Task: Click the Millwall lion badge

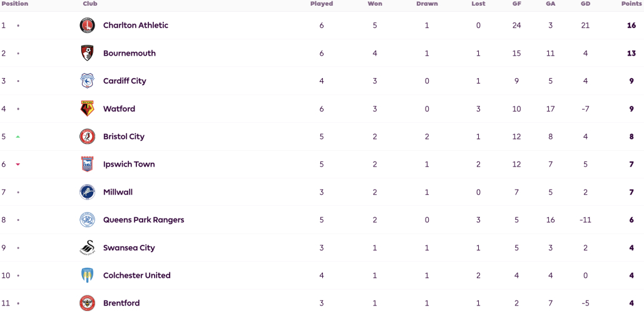Action: (87, 192)
